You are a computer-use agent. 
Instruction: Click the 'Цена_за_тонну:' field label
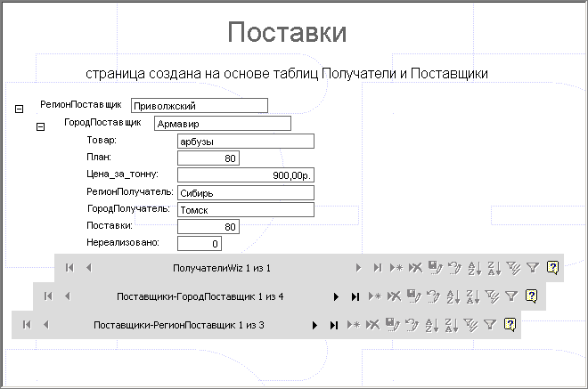click(123, 174)
